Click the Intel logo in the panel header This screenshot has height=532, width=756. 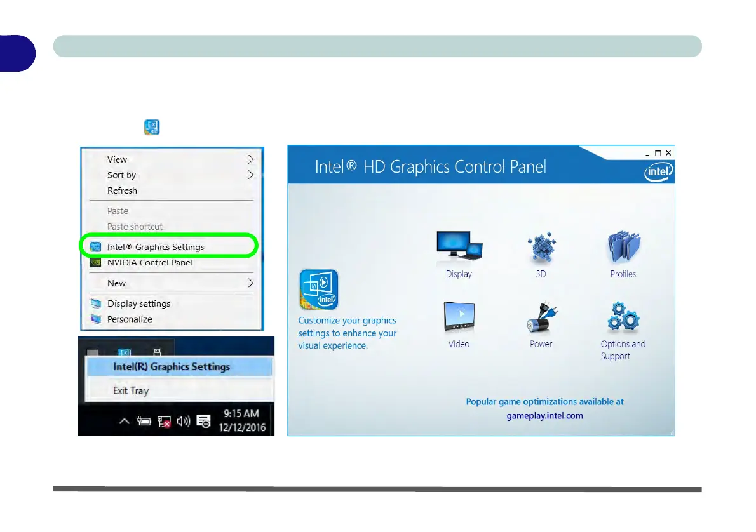click(659, 171)
